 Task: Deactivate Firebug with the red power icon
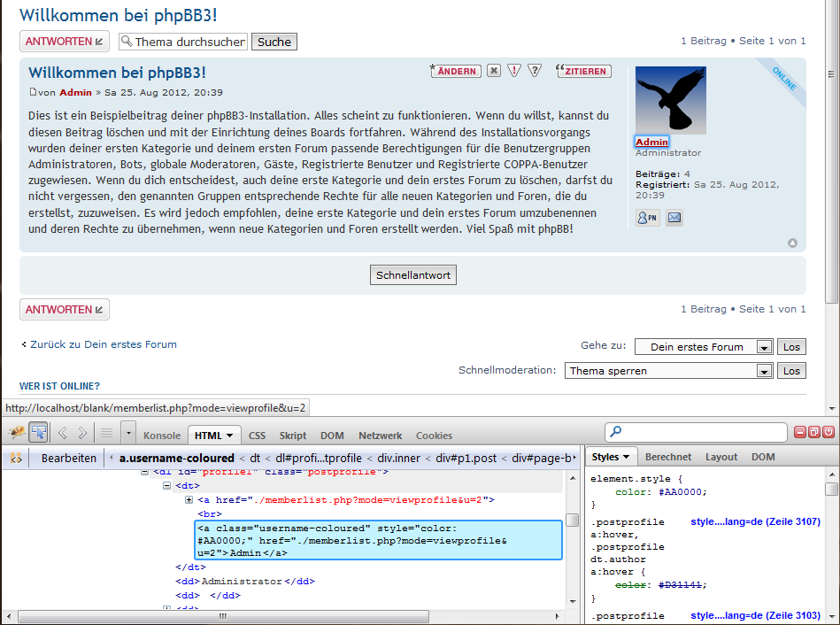pos(828,432)
